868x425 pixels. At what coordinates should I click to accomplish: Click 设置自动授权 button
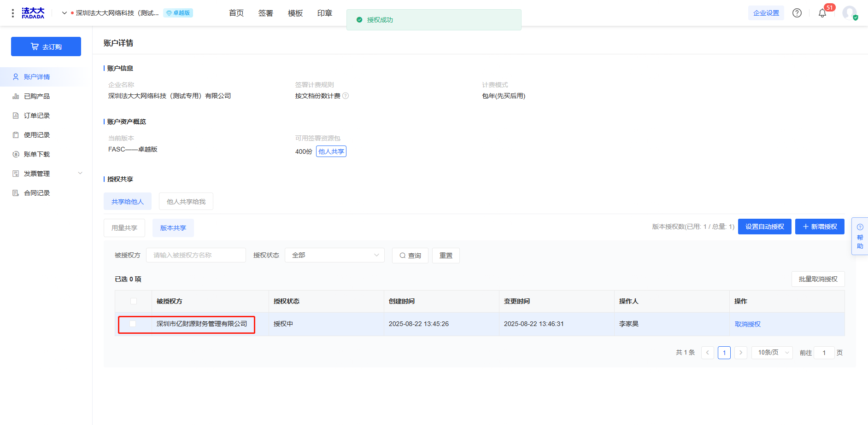[765, 227]
